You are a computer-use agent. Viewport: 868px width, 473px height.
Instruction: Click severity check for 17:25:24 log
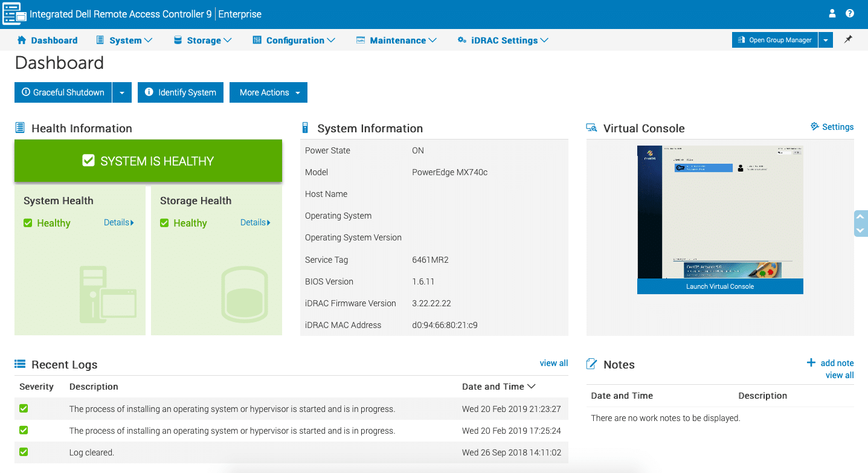24,430
